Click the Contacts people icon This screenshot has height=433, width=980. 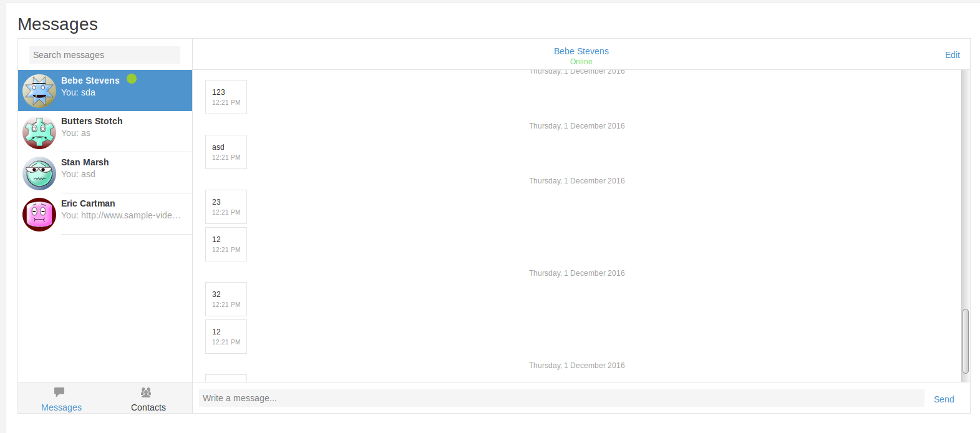pos(146,392)
